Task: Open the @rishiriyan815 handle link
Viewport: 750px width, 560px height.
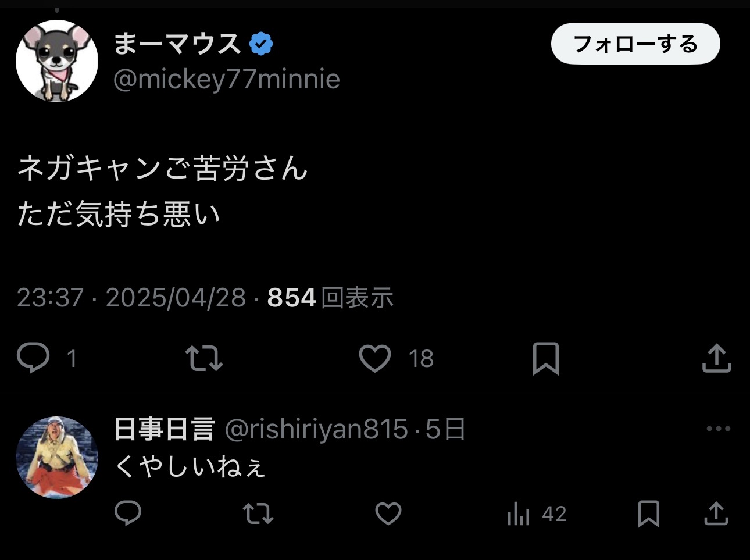Action: [x=316, y=430]
